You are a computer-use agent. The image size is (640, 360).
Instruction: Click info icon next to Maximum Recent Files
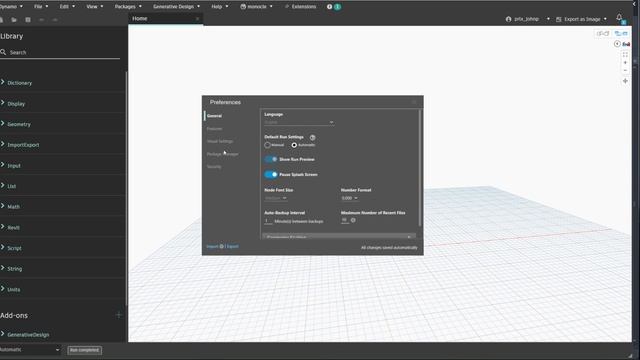[353, 220]
